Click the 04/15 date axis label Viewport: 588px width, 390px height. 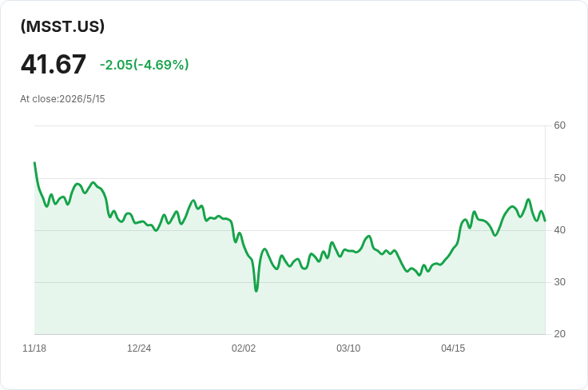(x=453, y=348)
